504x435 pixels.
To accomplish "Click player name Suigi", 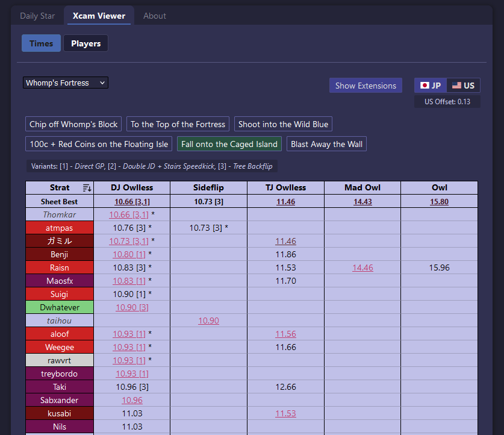I will pos(60,294).
